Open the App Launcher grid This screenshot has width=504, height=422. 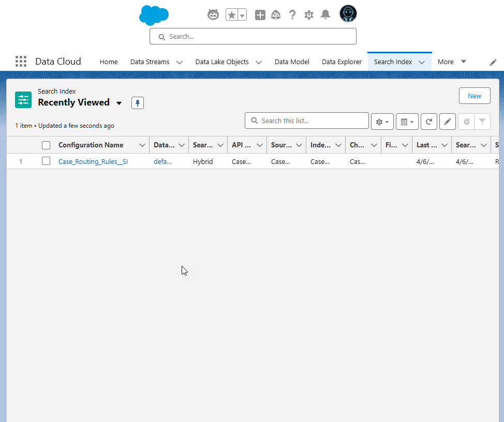coord(21,62)
